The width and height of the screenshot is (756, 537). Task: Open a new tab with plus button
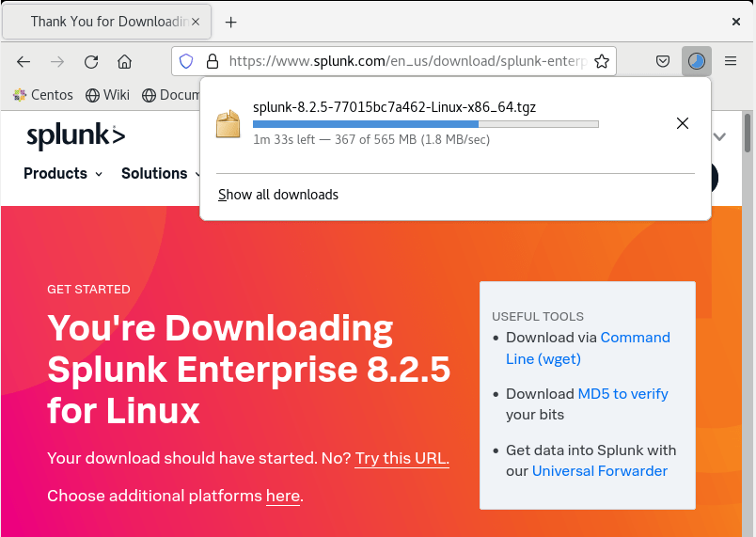[231, 23]
